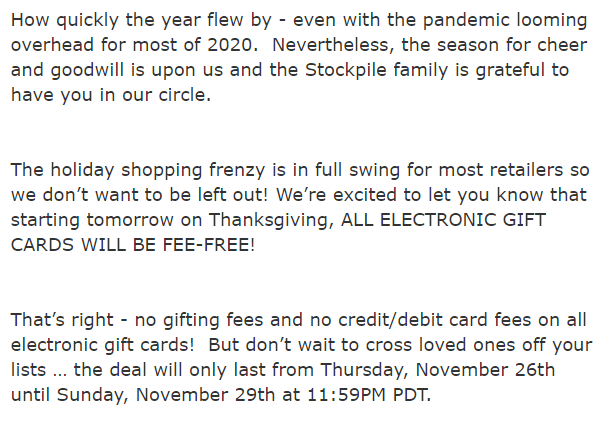Click the text "CARDS WILL BE FEE-FREE!"
This screenshot has height=431, width=607.
tap(133, 245)
